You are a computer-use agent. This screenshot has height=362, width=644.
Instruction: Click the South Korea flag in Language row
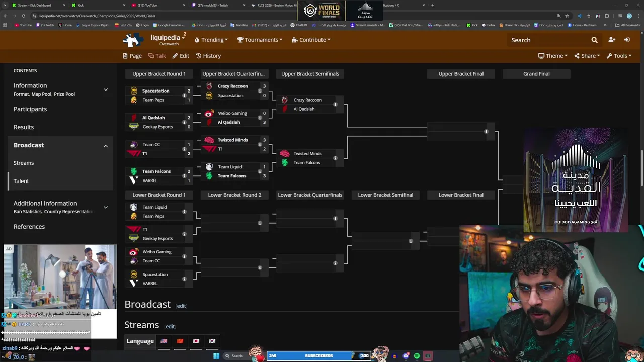pos(212,341)
